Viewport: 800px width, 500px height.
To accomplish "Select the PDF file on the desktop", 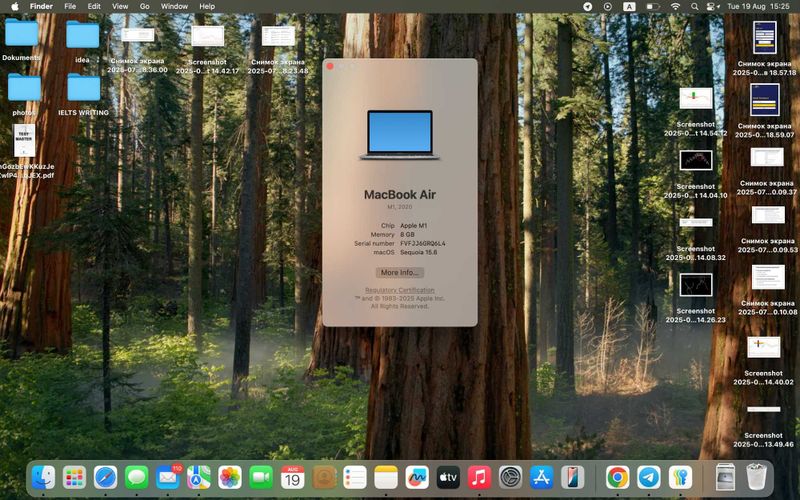I will tap(24, 151).
